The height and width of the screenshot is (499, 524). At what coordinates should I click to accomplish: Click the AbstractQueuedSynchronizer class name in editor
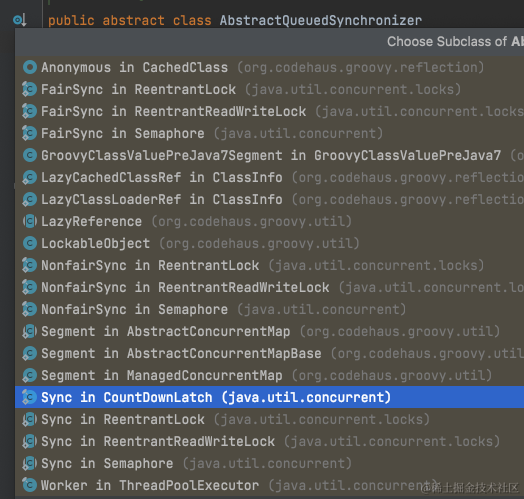[320, 21]
